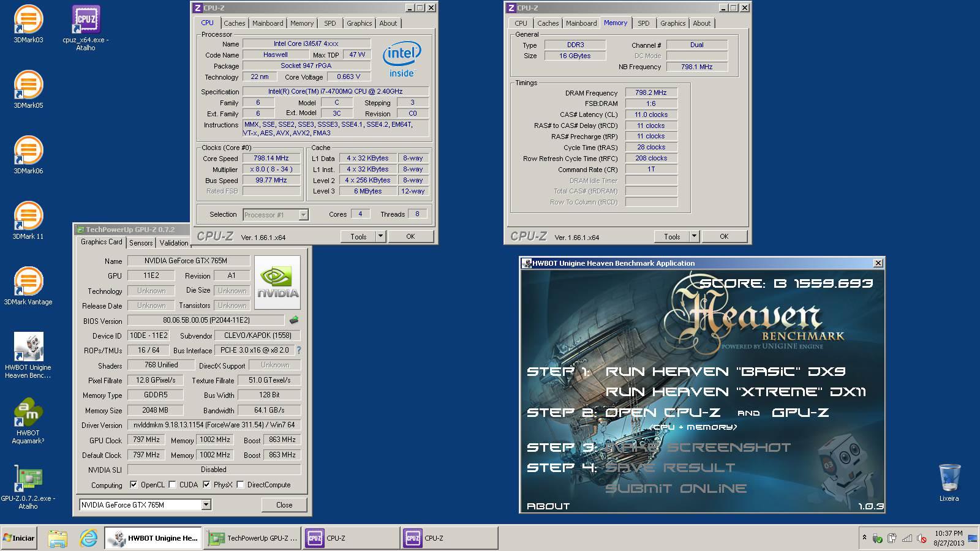Click OK in the left CPU-Z window
Viewport: 980px width, 551px height.
coord(410,236)
